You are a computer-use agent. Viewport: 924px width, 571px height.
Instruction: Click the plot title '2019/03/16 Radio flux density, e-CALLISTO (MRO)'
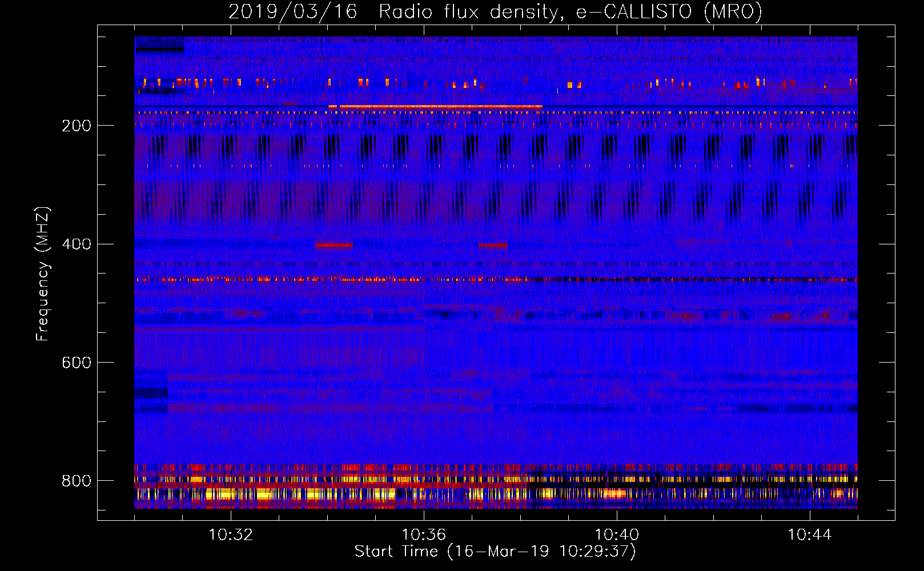(x=495, y=11)
